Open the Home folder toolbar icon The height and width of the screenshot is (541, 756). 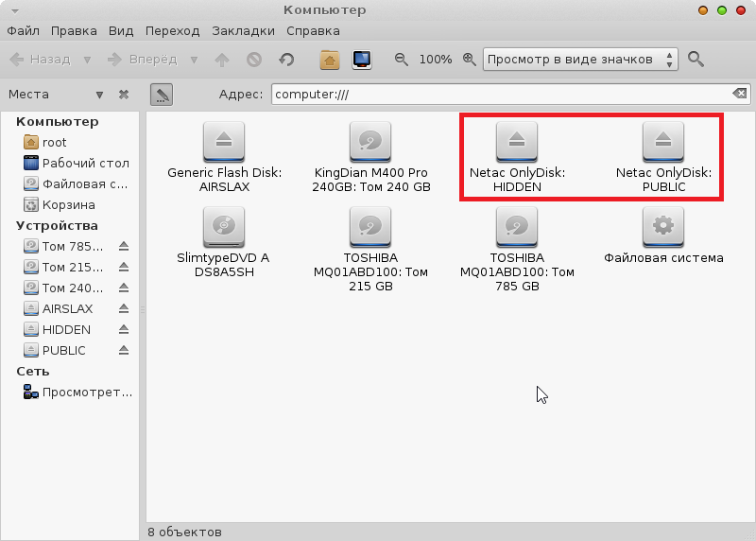(329, 60)
